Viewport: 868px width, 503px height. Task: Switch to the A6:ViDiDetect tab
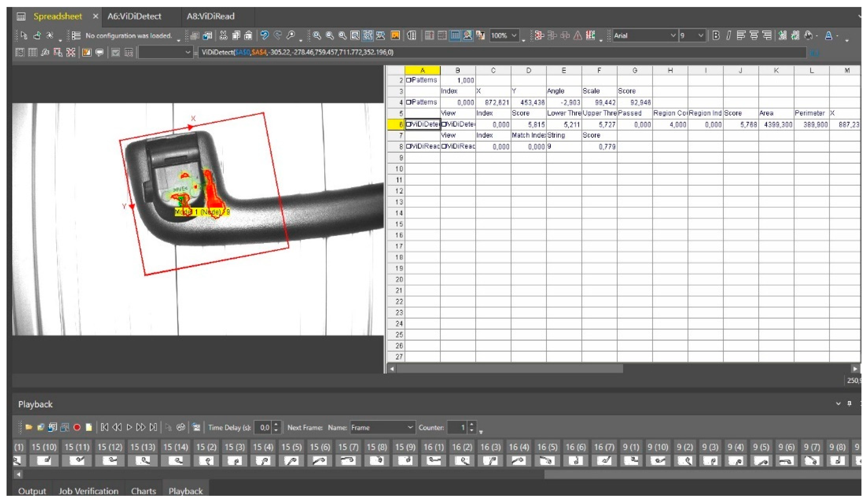[x=134, y=16]
